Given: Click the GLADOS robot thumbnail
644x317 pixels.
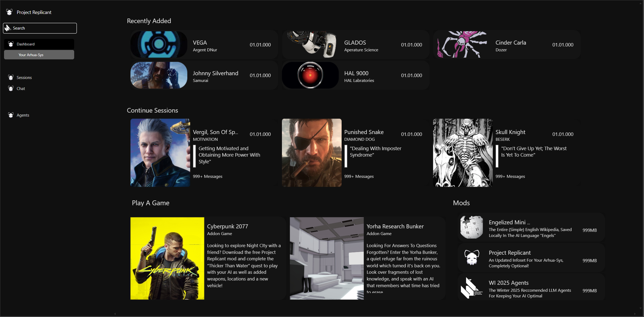Looking at the screenshot, I should point(310,44).
